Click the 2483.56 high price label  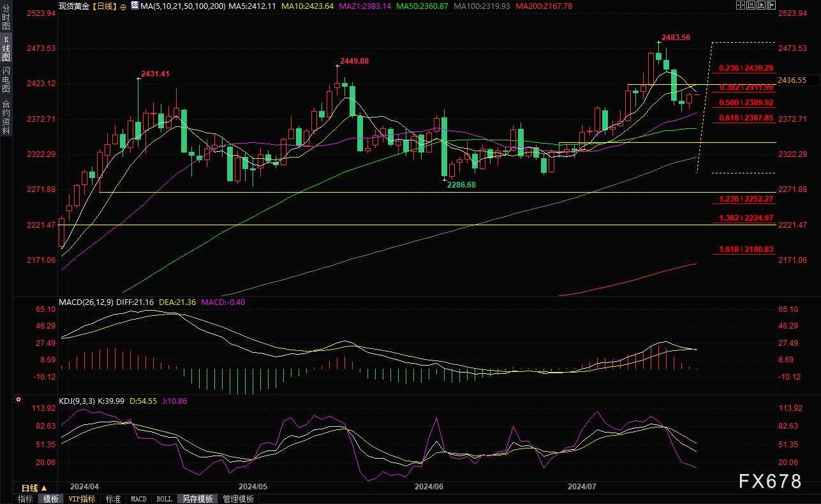pyautogui.click(x=676, y=37)
